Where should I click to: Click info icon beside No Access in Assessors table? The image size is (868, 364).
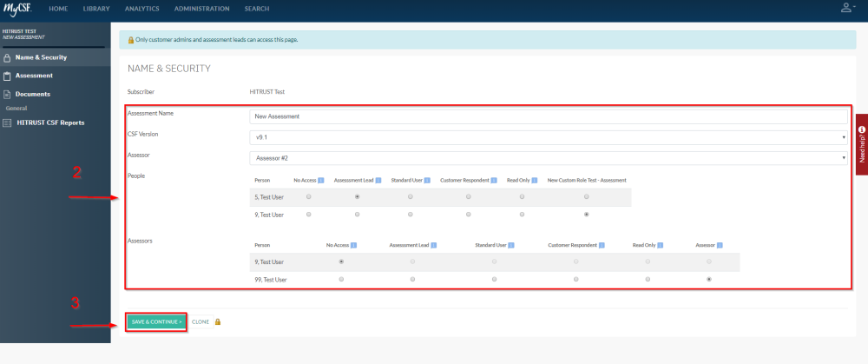(x=354, y=245)
